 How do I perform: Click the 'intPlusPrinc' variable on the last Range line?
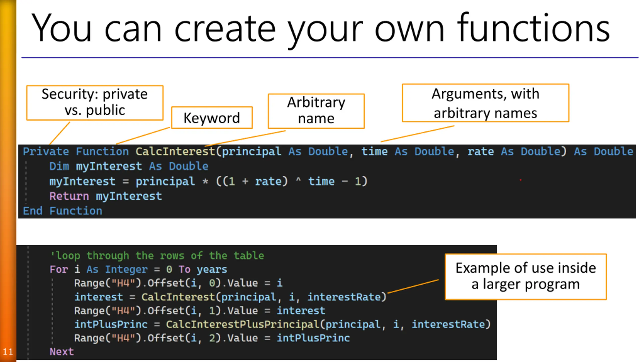point(313,338)
